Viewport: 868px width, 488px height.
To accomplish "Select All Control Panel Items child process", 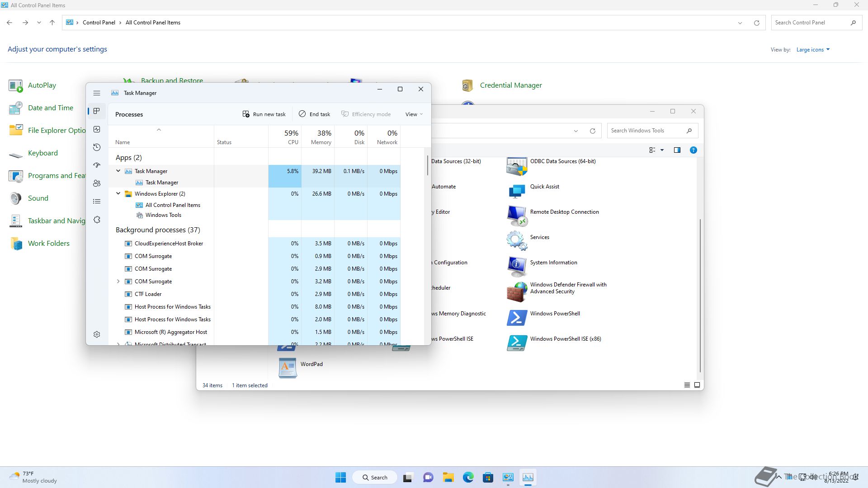I will [173, 205].
